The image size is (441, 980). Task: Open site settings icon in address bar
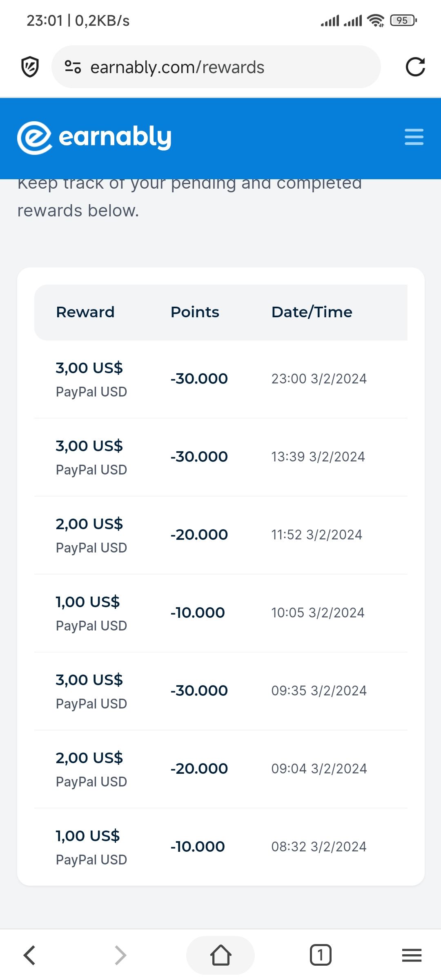tap(73, 67)
